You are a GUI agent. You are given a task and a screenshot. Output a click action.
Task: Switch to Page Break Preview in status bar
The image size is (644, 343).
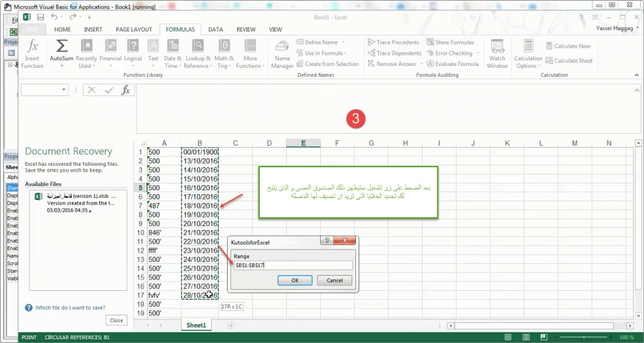coord(545,337)
